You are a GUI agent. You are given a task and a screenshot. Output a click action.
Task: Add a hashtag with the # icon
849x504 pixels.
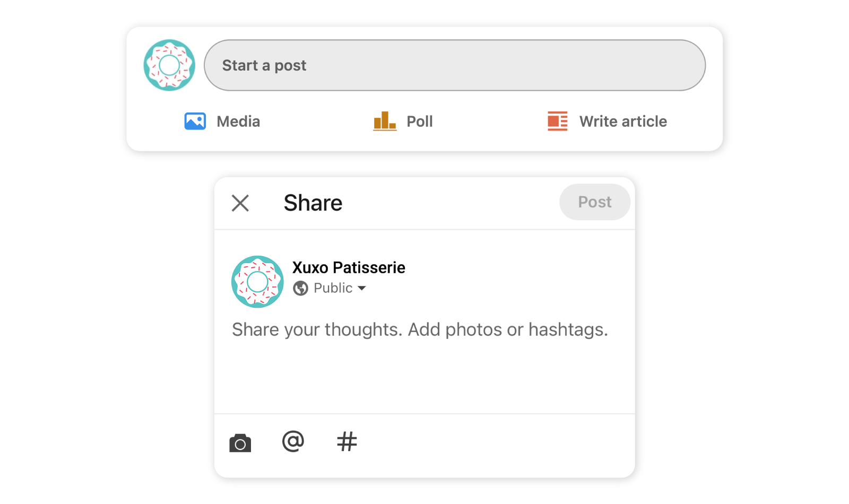[348, 441]
